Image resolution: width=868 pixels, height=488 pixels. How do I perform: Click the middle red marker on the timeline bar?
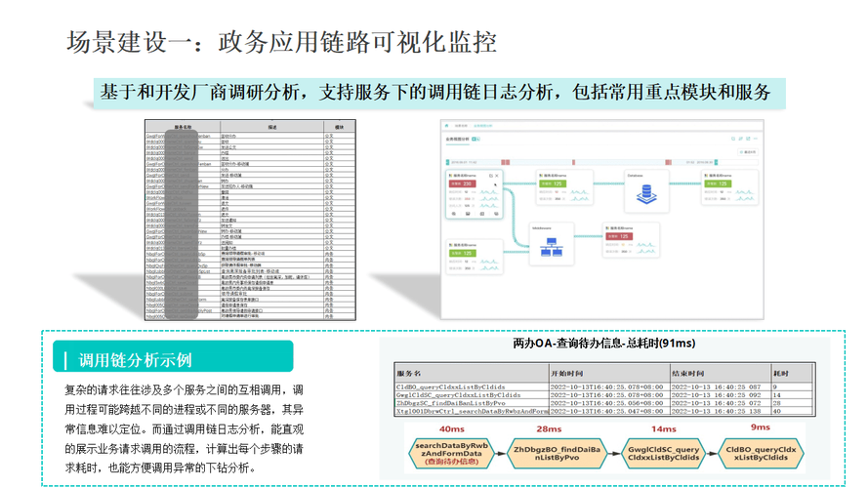click(x=573, y=162)
